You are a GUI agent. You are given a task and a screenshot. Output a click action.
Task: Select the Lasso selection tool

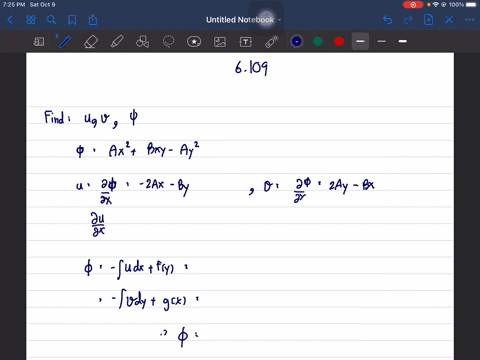[168, 42]
